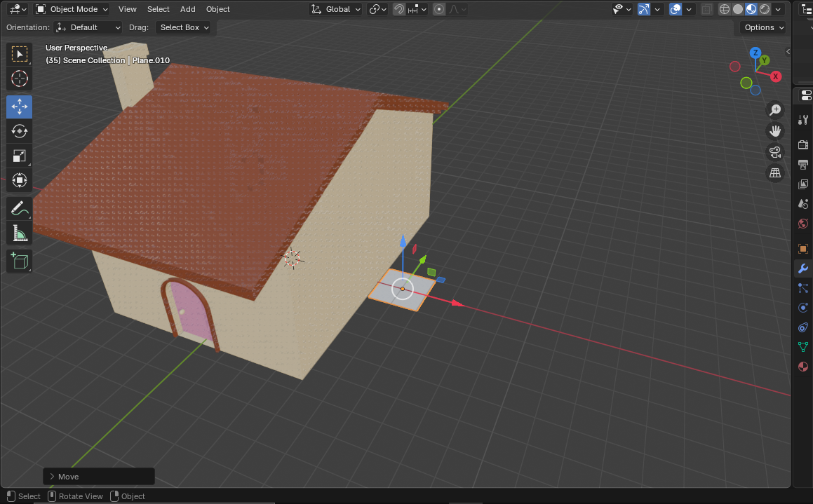The image size is (813, 504).
Task: Open the Particles properties tab
Action: click(x=803, y=289)
